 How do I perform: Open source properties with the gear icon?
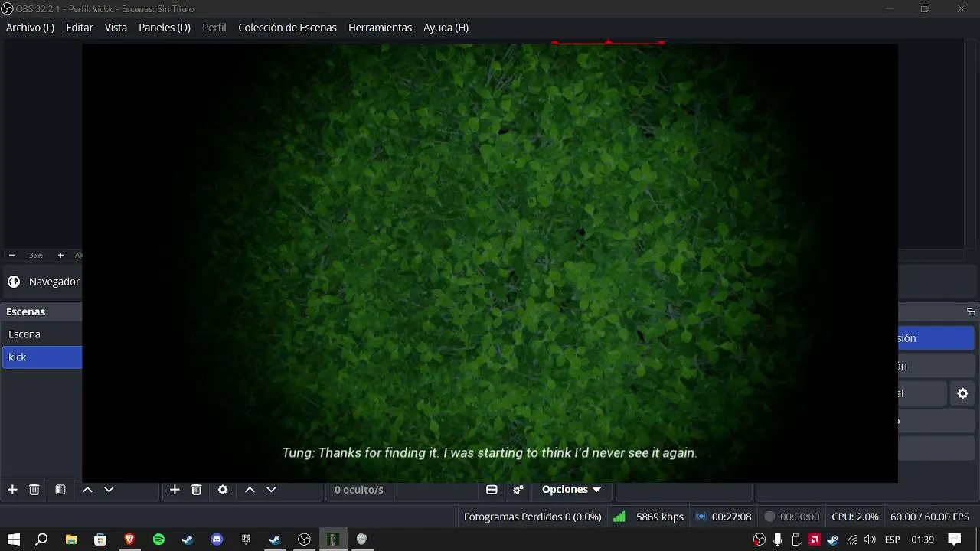point(223,490)
